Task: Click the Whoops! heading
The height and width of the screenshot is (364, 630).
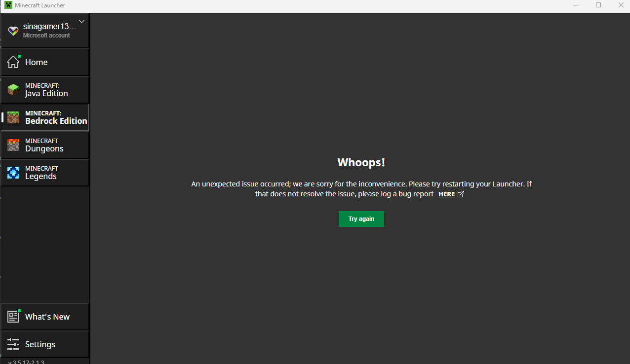Action: tap(361, 162)
